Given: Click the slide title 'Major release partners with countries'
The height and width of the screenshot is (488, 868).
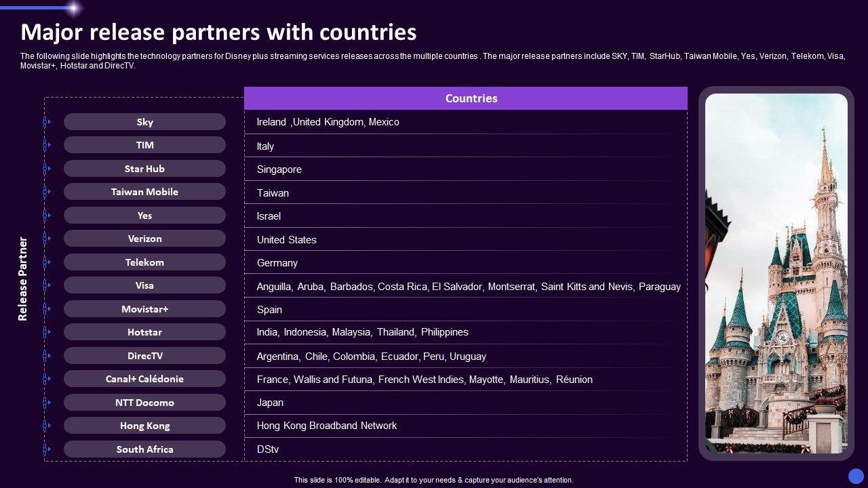Looking at the screenshot, I should (x=218, y=33).
